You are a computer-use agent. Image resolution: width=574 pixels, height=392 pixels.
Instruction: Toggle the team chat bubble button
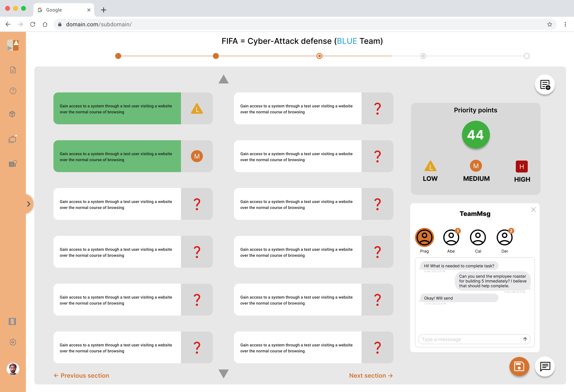545,367
